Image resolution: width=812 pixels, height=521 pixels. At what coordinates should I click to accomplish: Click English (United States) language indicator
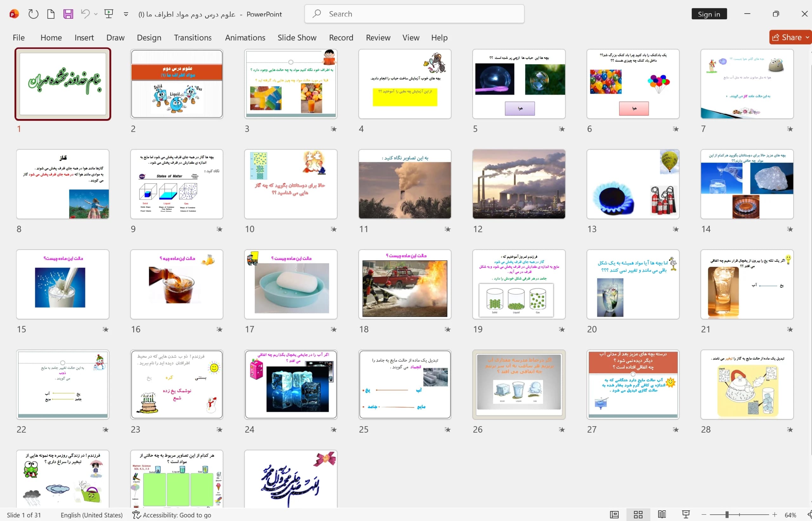pyautogui.click(x=91, y=515)
